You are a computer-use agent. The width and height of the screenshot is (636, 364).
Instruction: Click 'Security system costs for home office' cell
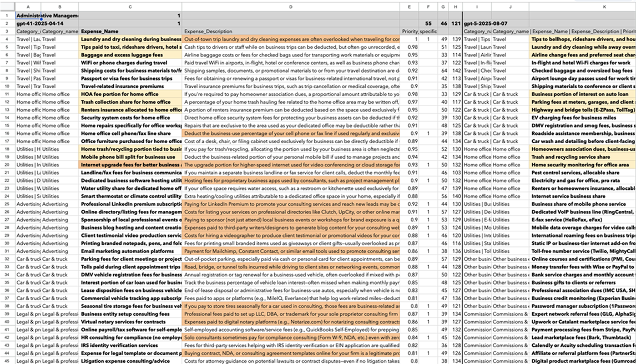click(130, 118)
